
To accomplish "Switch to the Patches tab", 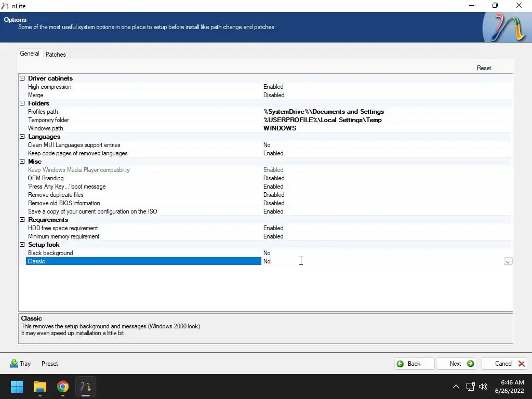I will point(56,54).
